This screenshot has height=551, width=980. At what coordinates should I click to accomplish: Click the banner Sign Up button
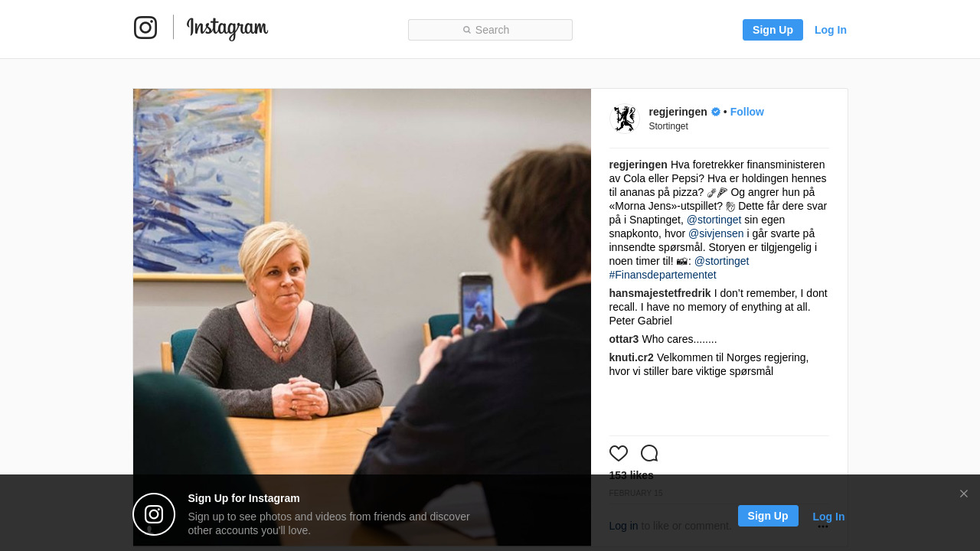[x=768, y=516]
